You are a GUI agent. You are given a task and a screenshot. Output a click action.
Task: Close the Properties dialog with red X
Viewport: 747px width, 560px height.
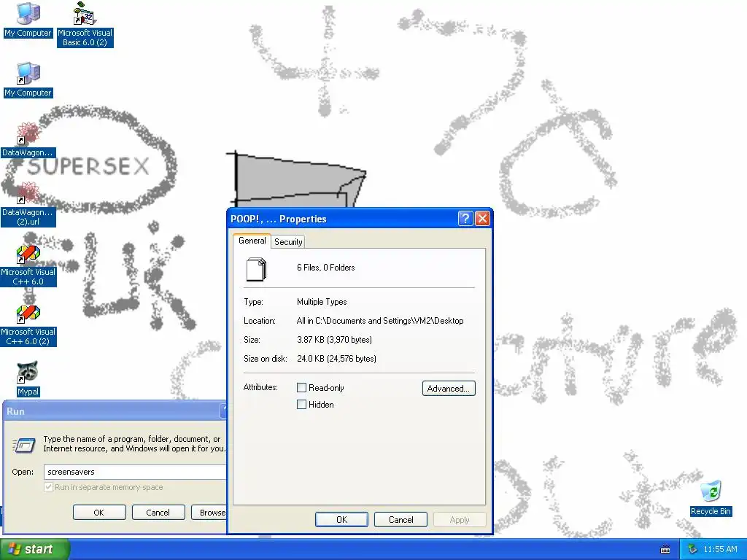(483, 219)
